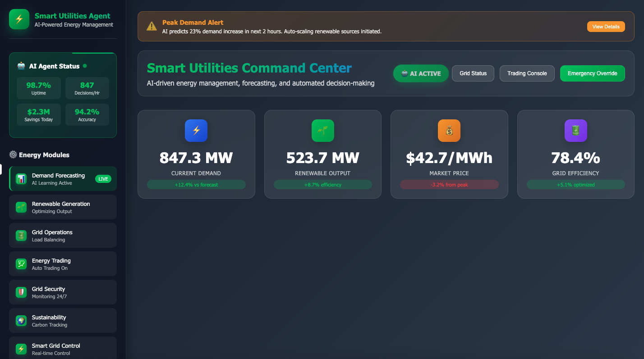Click the Current Demand 847.3 MW value
This screenshot has height=359, width=644.
coord(196,158)
